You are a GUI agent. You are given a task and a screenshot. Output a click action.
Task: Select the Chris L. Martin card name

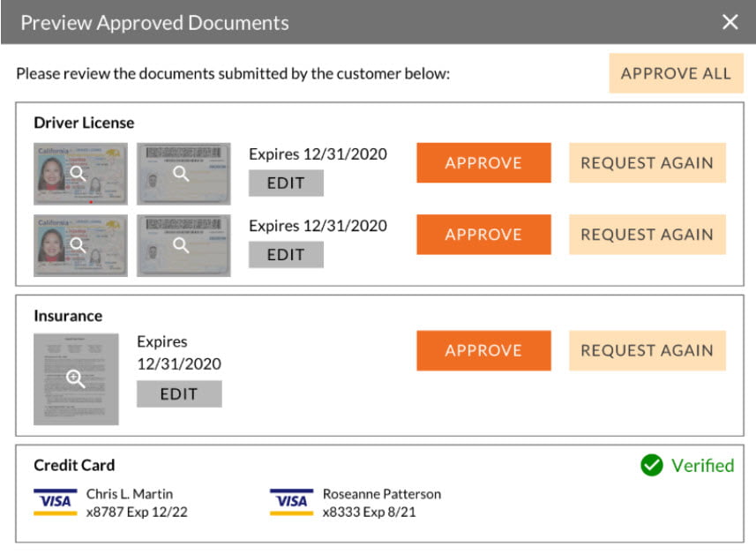click(x=130, y=494)
